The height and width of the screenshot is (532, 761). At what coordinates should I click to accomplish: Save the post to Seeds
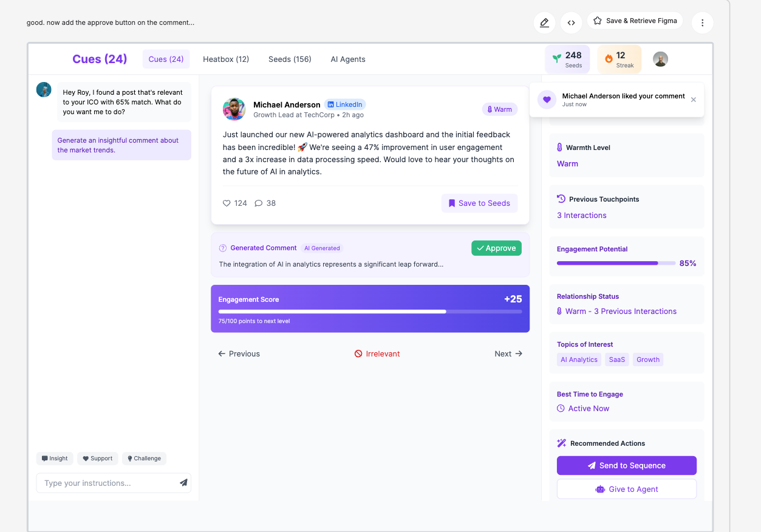pos(479,203)
